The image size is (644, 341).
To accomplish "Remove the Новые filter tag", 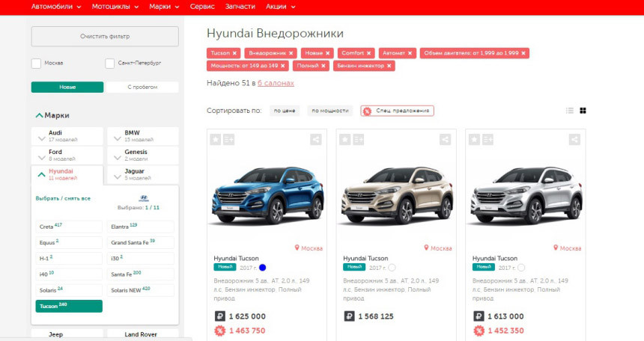I will tap(327, 53).
